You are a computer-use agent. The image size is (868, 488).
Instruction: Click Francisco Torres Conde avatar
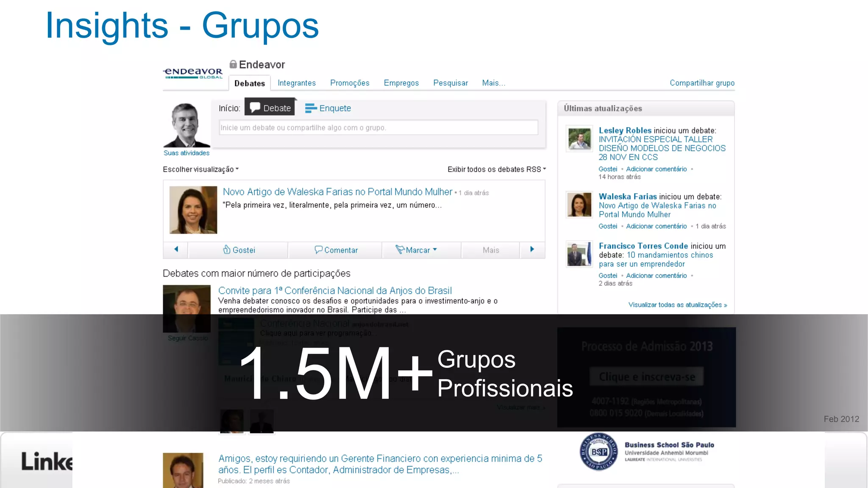point(579,254)
